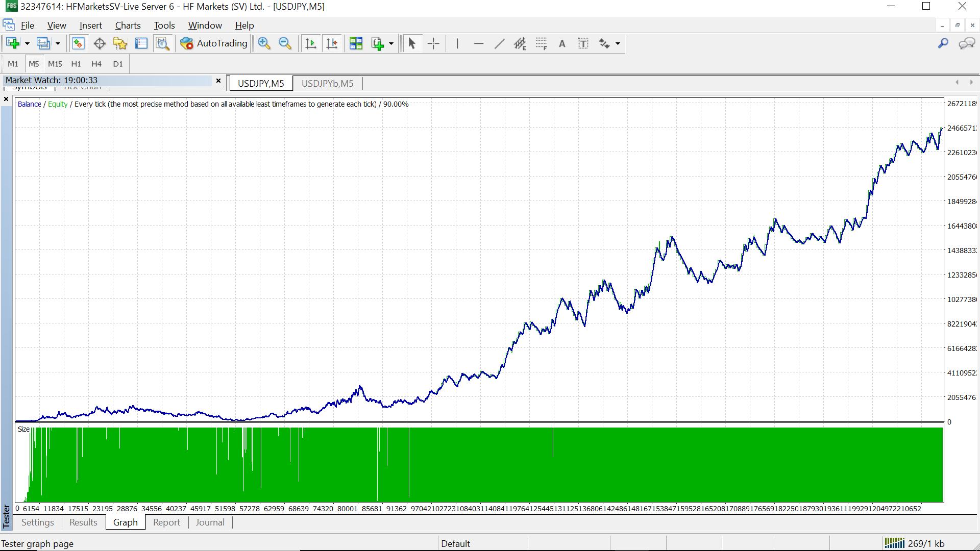Image resolution: width=980 pixels, height=551 pixels.
Task: Open the tester Journal tab
Action: (210, 522)
